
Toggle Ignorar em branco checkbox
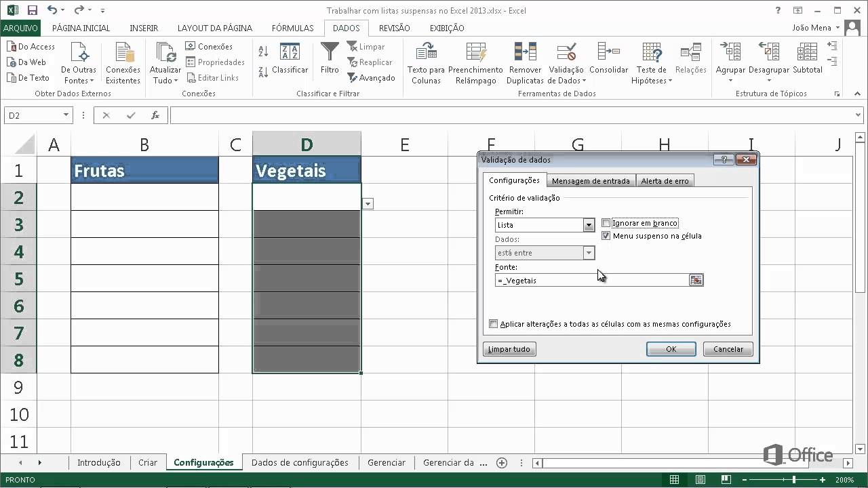click(x=606, y=223)
